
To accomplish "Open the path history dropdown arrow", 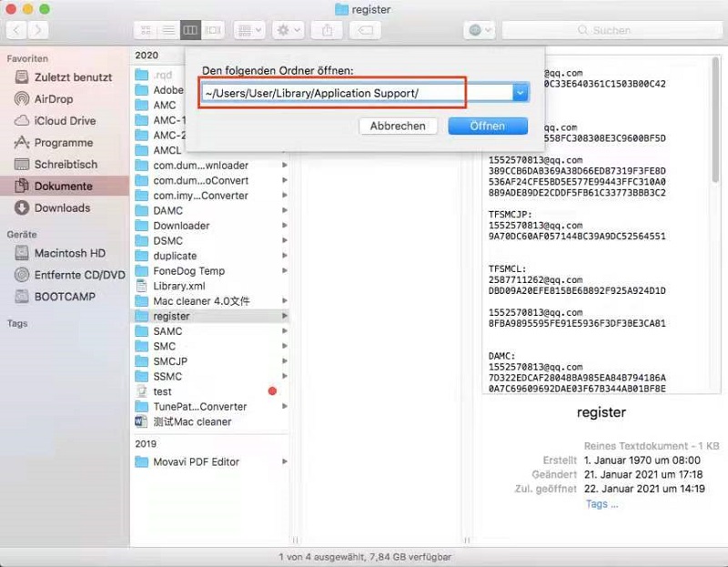I will [x=521, y=93].
